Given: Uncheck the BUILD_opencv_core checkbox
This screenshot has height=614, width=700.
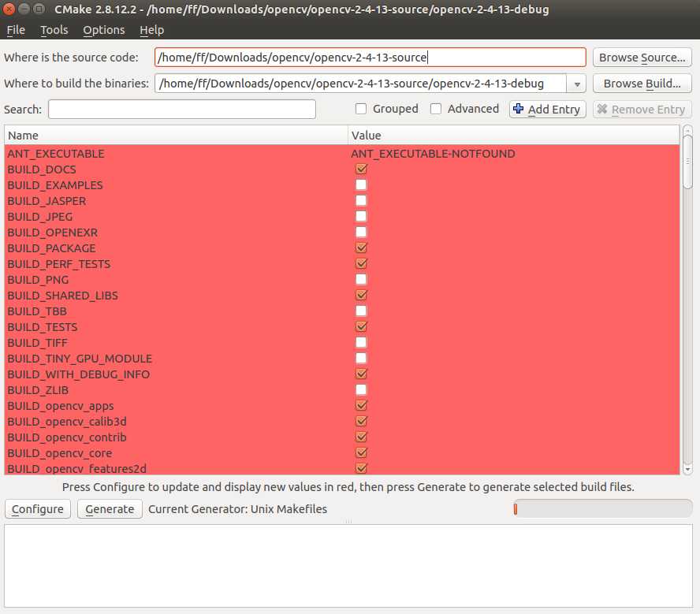Looking at the screenshot, I should (361, 453).
